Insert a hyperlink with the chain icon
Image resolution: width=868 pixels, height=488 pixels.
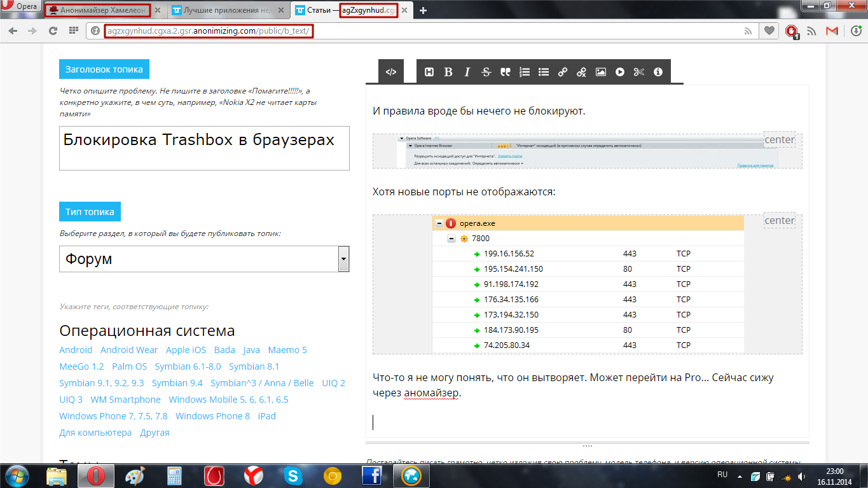[x=563, y=72]
